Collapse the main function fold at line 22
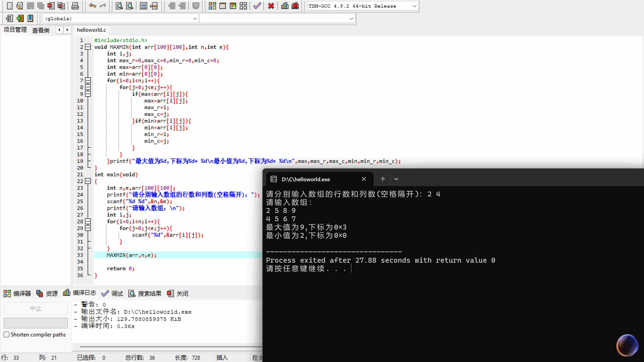 [x=88, y=181]
